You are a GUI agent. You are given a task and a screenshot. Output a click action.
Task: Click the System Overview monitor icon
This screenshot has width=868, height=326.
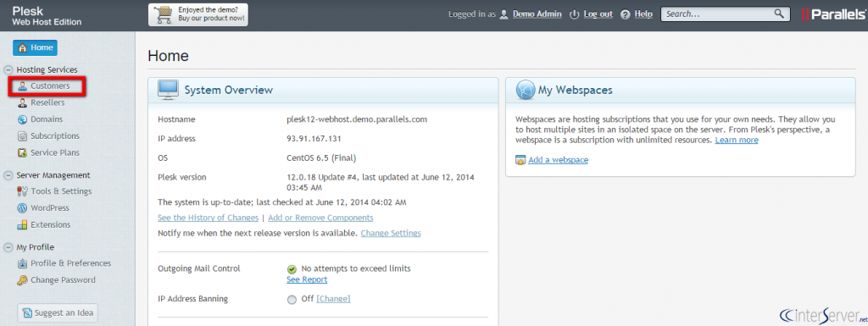point(169,90)
